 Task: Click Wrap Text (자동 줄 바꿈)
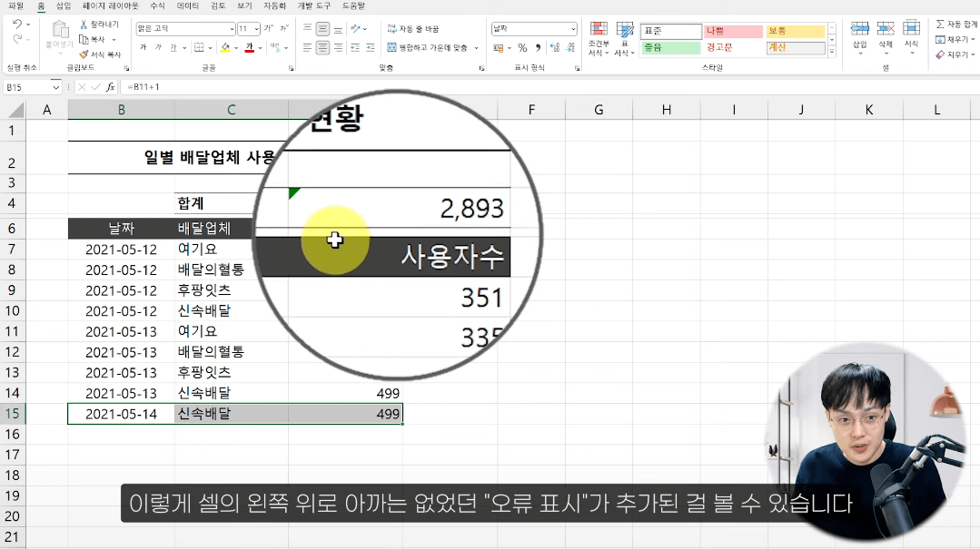pos(413,29)
